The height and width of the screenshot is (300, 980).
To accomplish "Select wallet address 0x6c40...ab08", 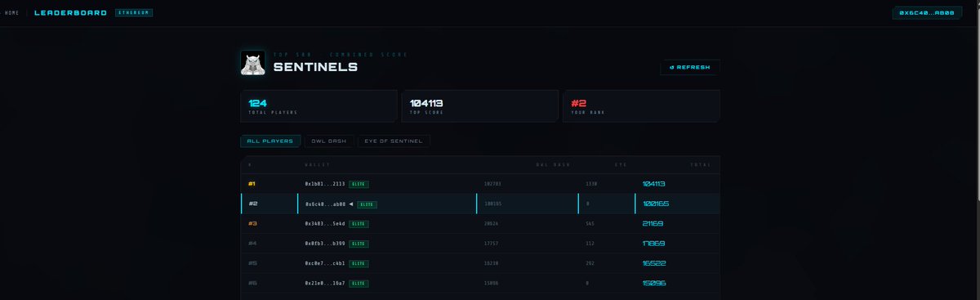I will click(x=325, y=204).
